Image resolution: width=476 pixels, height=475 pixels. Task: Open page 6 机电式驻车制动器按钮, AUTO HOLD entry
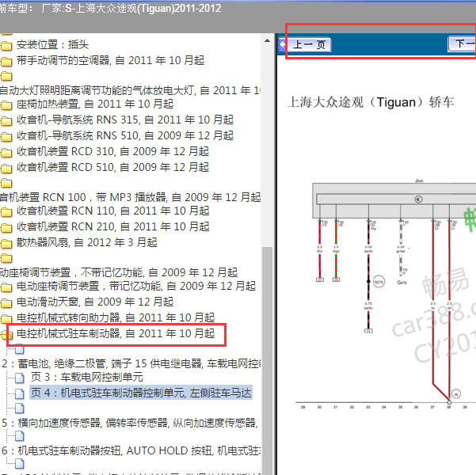[131, 450]
